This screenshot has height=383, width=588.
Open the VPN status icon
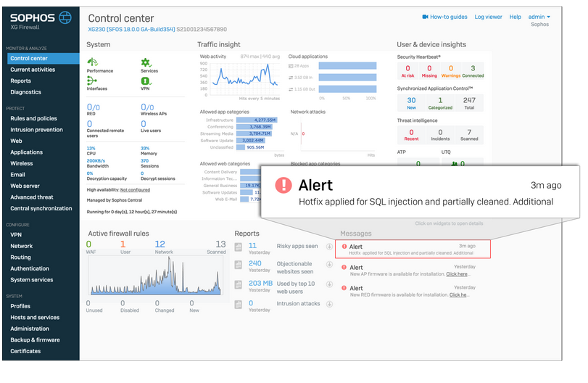146,81
